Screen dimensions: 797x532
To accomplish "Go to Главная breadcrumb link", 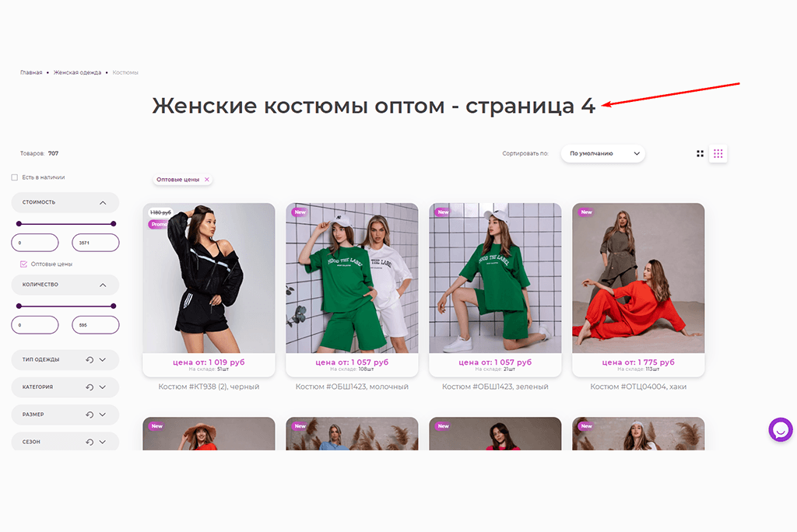I will point(31,72).
